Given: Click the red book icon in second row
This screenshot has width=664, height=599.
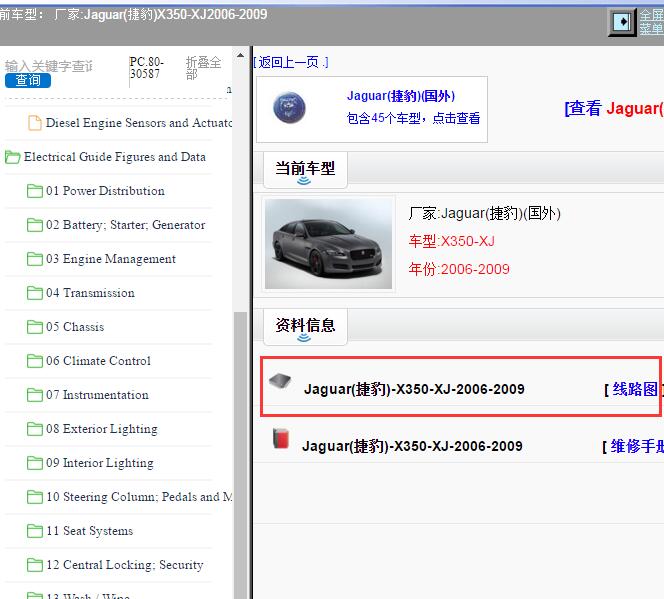Looking at the screenshot, I should tap(281, 439).
